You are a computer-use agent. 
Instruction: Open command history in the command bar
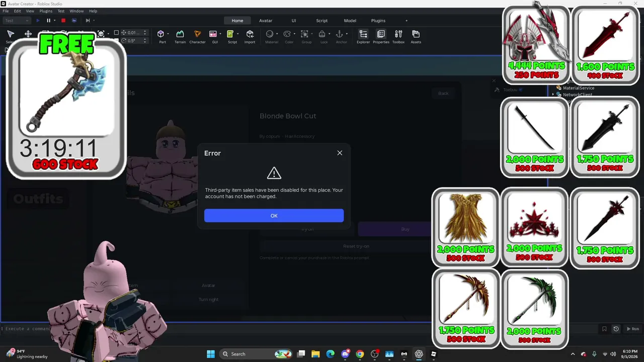pyautogui.click(x=616, y=329)
